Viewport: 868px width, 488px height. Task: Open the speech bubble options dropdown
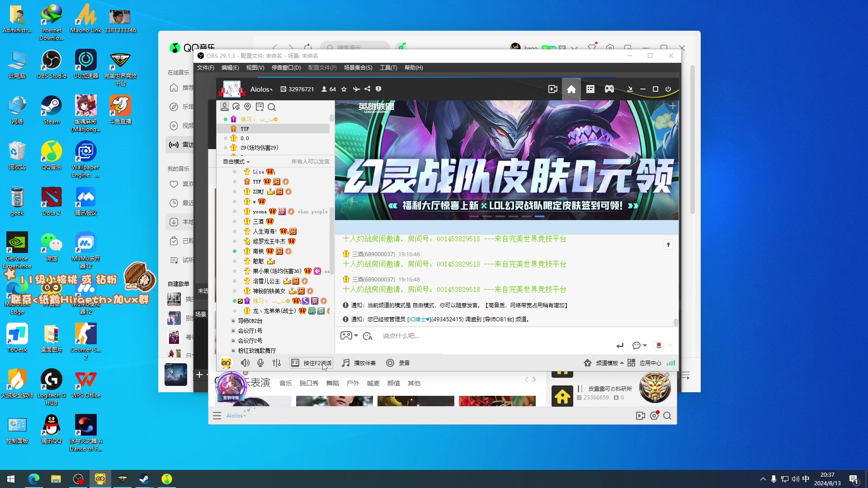[639, 346]
